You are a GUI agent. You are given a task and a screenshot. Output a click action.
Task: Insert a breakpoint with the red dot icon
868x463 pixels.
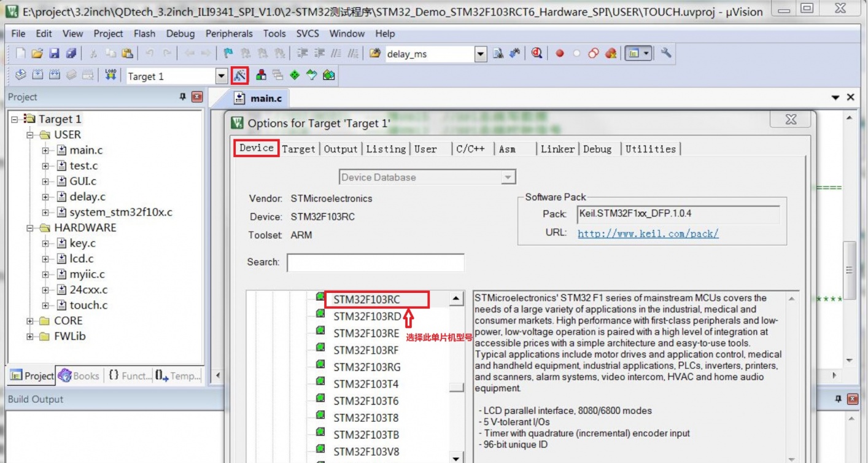[x=560, y=53]
